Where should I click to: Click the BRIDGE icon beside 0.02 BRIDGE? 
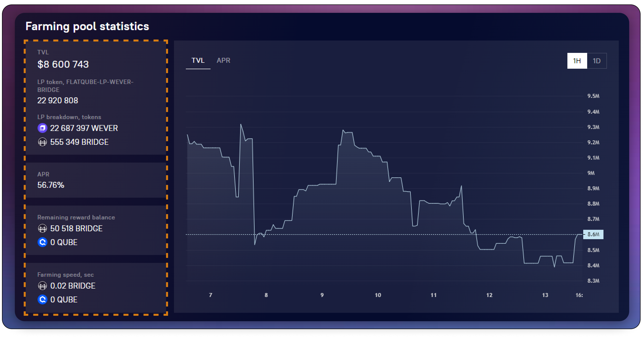pos(42,286)
